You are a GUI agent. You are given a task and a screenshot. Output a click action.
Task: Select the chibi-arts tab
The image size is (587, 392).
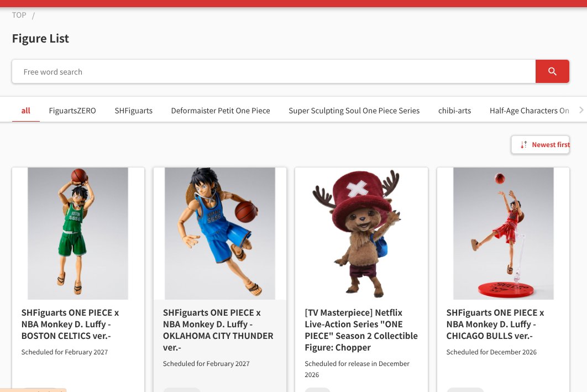tap(454, 111)
